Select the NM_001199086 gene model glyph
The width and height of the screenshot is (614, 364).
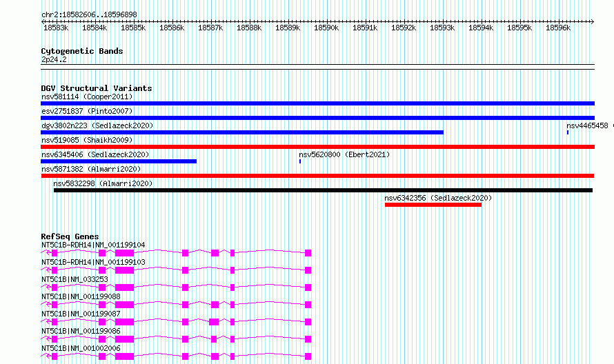click(176, 339)
